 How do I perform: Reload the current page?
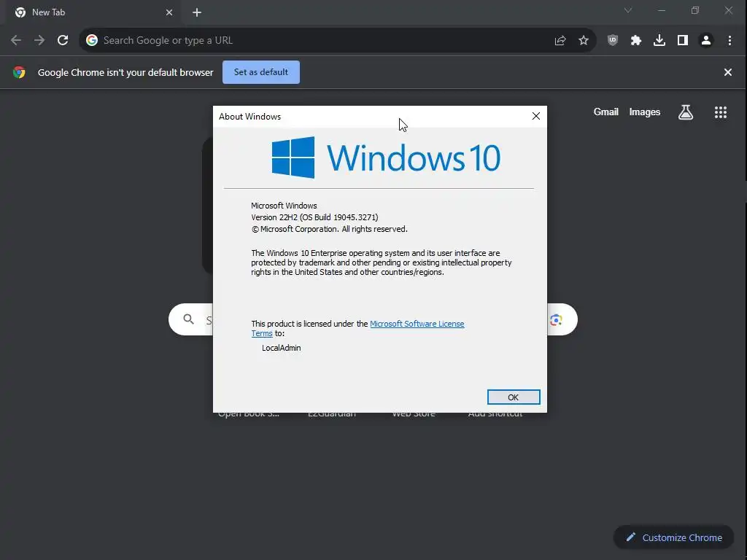63,41
